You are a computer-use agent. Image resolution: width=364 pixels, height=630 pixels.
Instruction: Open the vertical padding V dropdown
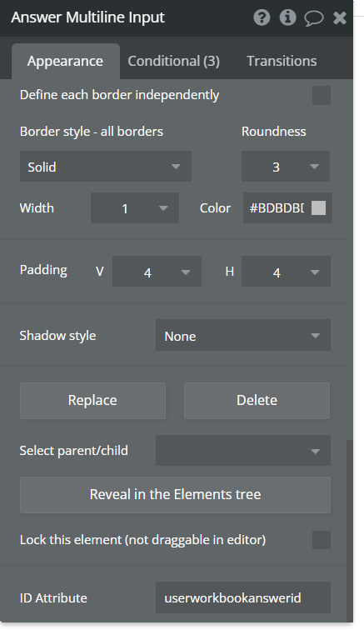pos(157,272)
